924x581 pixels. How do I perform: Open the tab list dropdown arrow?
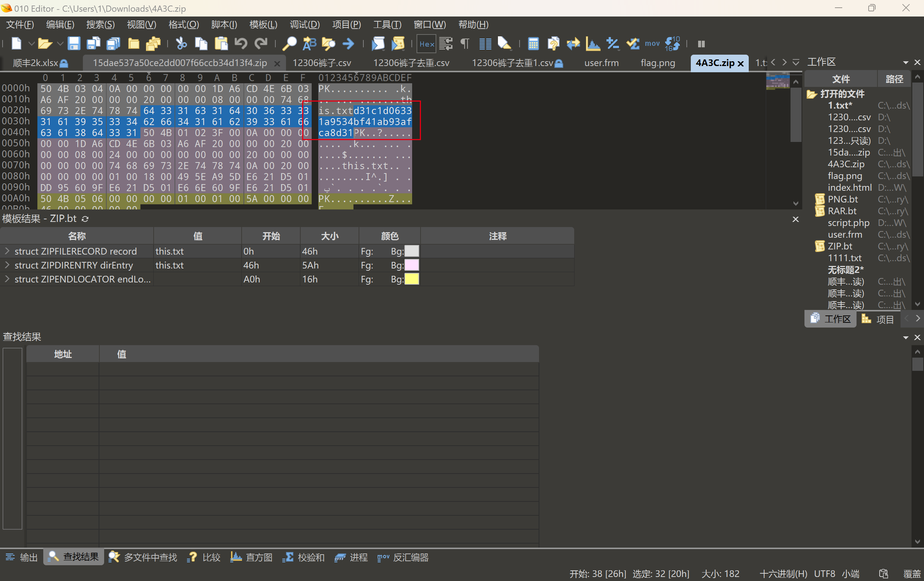796,62
